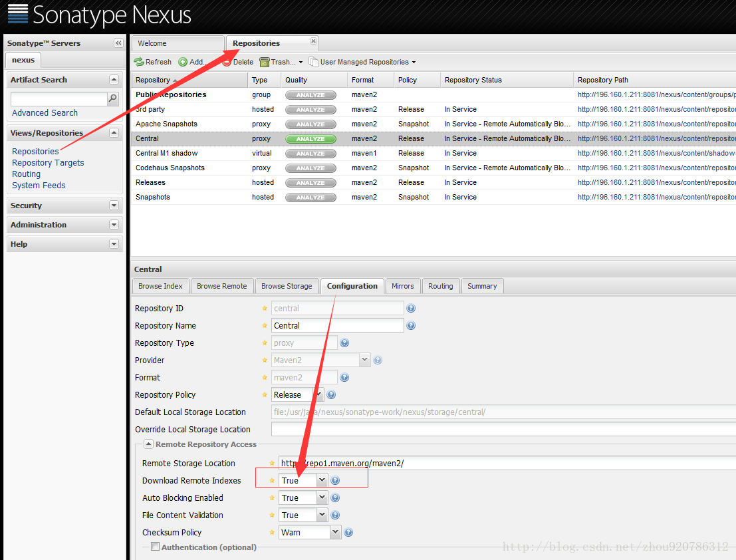The width and height of the screenshot is (736, 560).
Task: Sort by the Quality column header
Action: (x=314, y=80)
